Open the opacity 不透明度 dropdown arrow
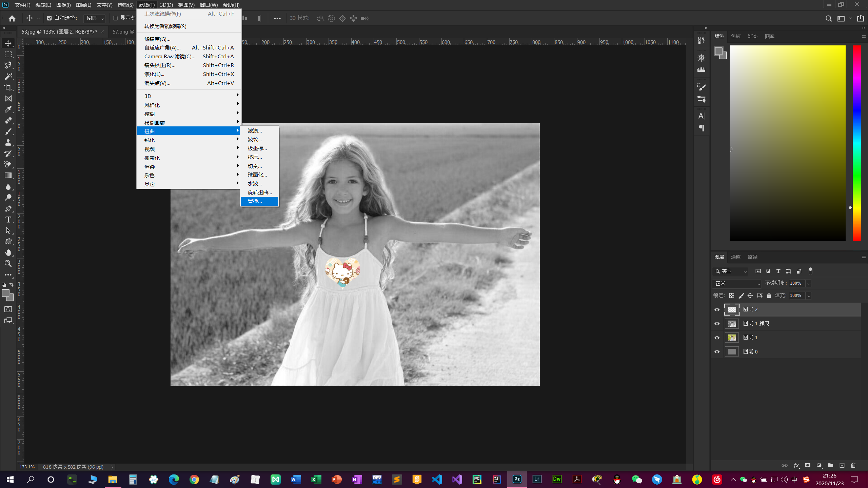The width and height of the screenshot is (868, 488). (809, 284)
